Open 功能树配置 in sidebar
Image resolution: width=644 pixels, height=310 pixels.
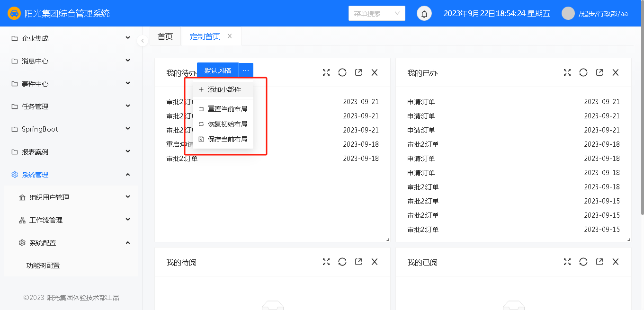[43, 266]
